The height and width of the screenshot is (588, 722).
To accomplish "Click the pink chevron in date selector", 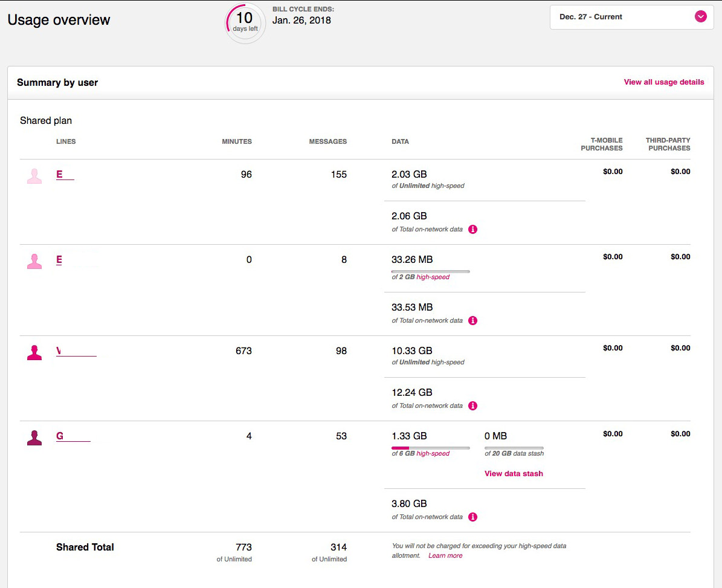I will 701,17.
